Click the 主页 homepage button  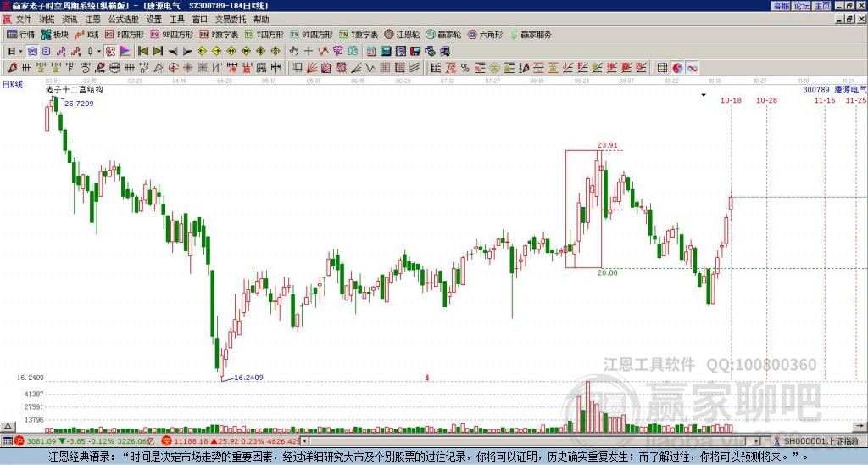(821, 6)
